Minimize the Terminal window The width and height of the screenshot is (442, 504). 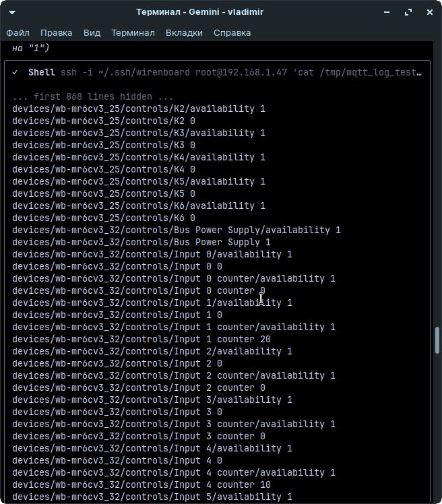coord(387,12)
